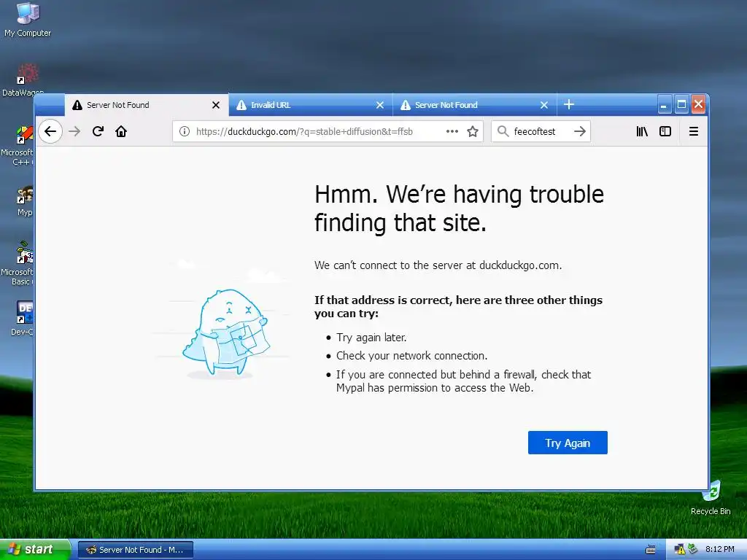Image resolution: width=747 pixels, height=560 pixels.
Task: Click the 8:12 PM clock
Action: [719, 550]
